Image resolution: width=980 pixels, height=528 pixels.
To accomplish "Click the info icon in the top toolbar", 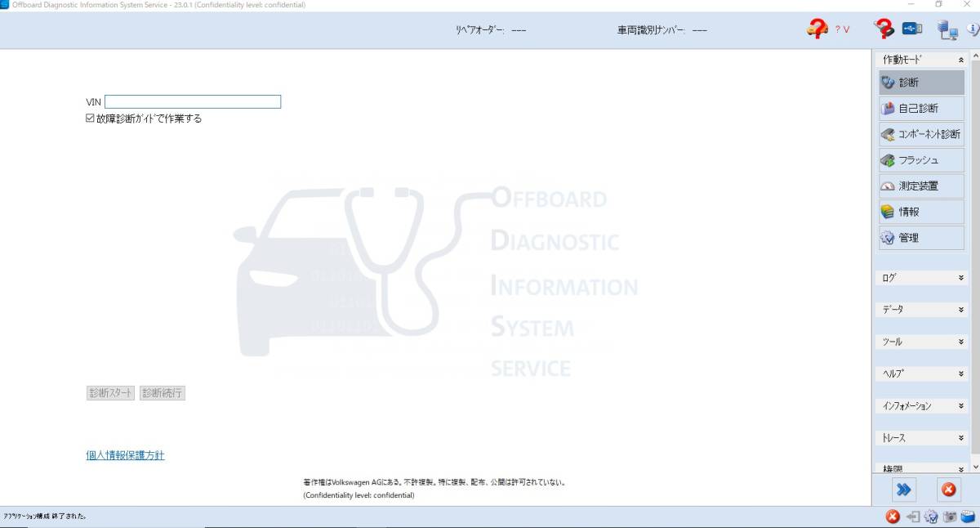I will 973,29.
